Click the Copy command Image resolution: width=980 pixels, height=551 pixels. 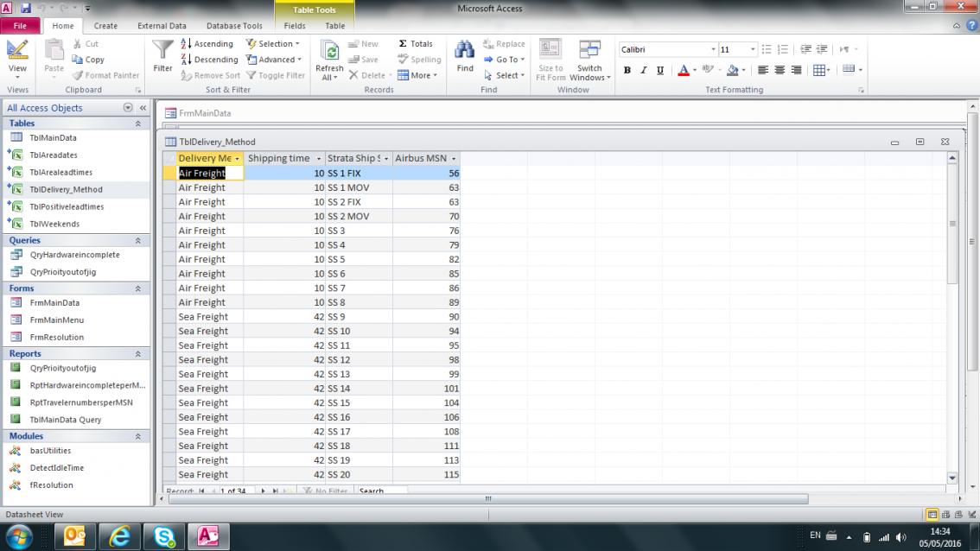tap(88, 60)
